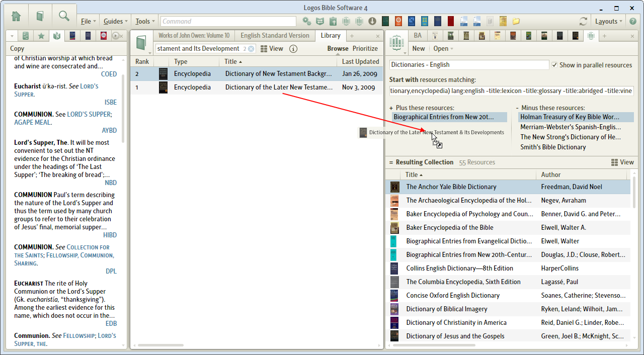Switch to the active Collections tab icon

(x=591, y=36)
